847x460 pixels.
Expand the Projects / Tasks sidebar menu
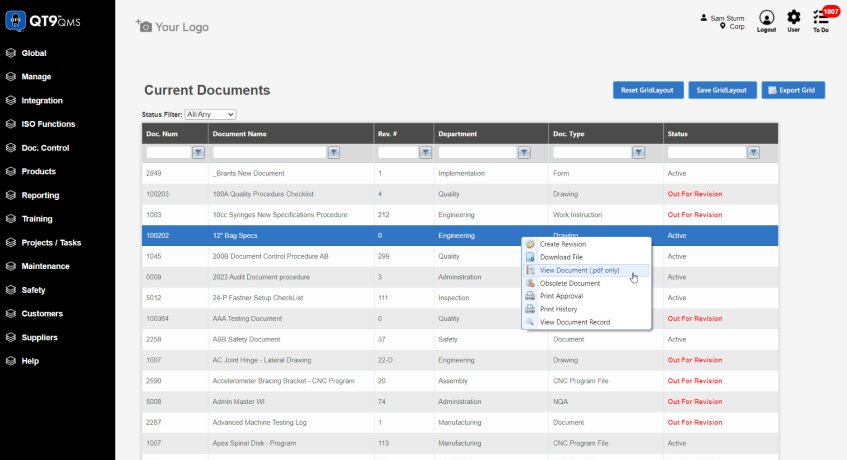(x=51, y=243)
